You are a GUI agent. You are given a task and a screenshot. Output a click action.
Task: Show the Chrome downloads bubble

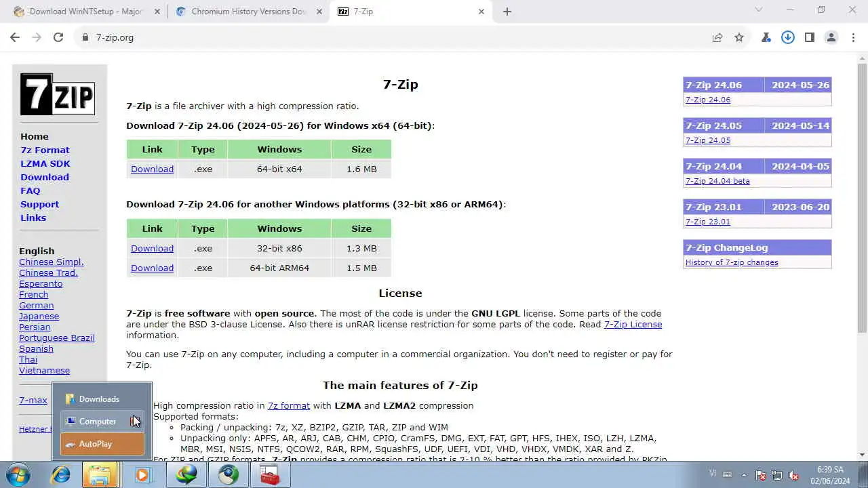[x=788, y=37]
